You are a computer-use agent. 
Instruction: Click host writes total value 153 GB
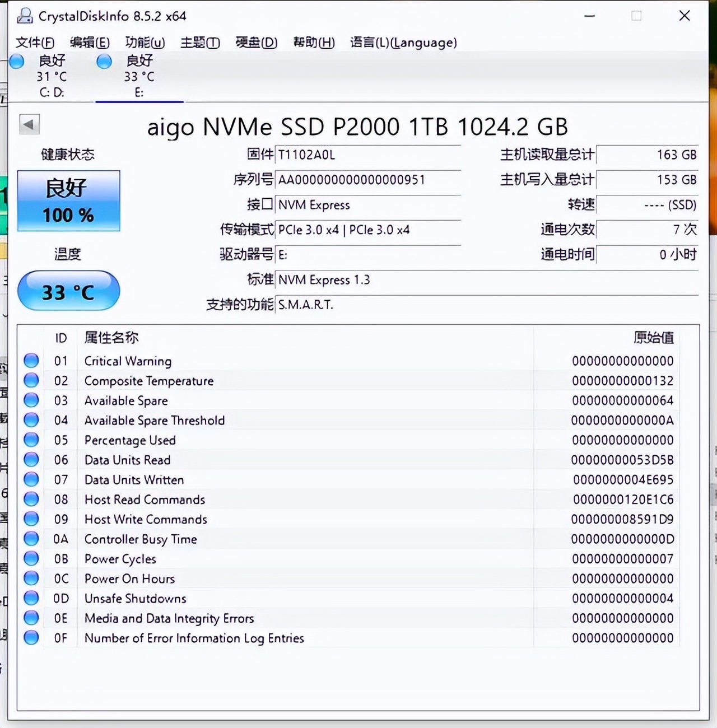648,180
